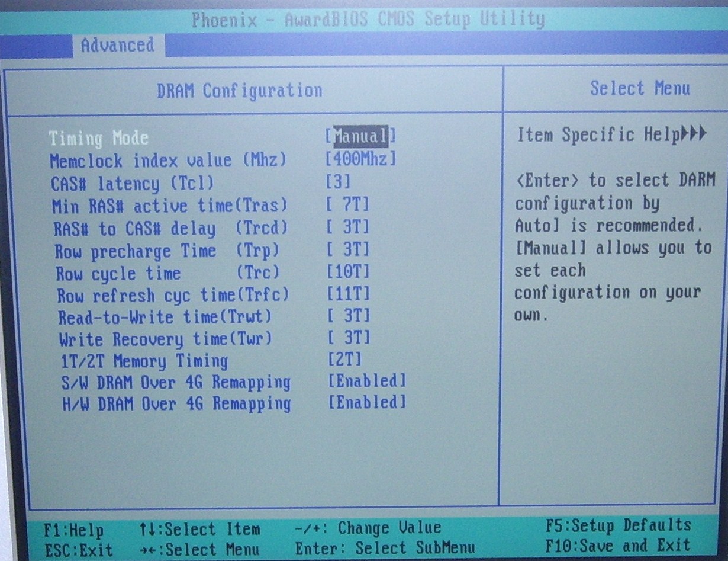728x561 pixels.
Task: Click the DRAM Configuration heading
Action: coord(240,91)
